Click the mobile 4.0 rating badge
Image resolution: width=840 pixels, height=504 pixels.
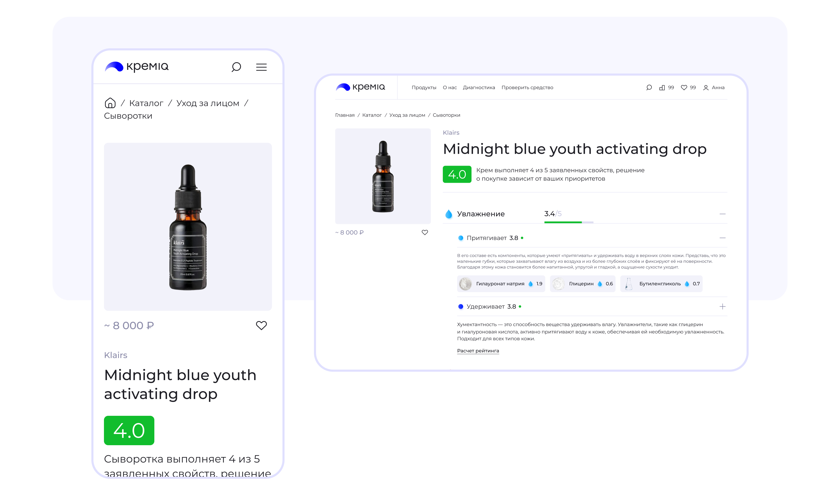pyautogui.click(x=129, y=430)
